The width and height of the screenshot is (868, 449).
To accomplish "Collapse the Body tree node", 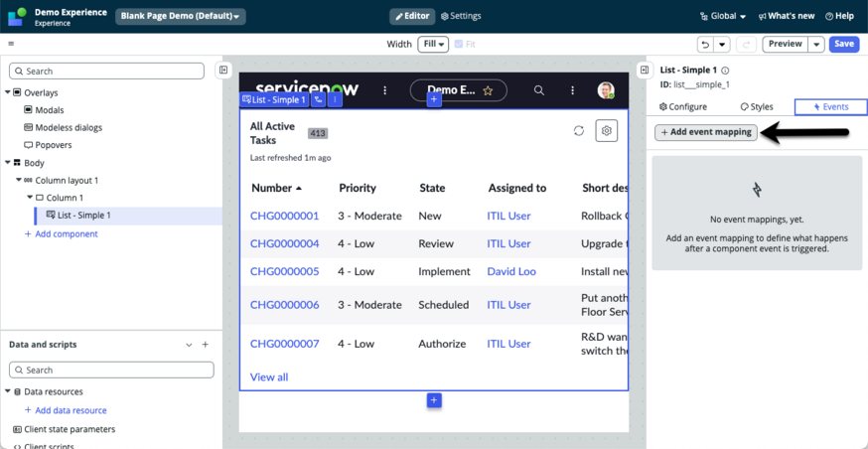I will (x=8, y=163).
